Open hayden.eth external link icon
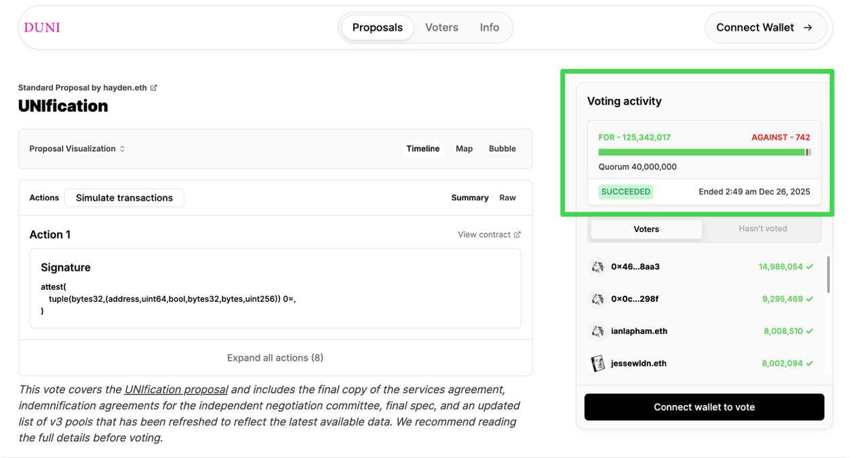 pos(154,88)
